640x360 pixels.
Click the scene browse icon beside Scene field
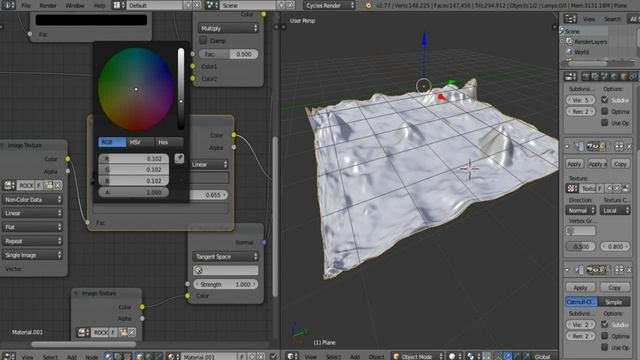(x=212, y=5)
